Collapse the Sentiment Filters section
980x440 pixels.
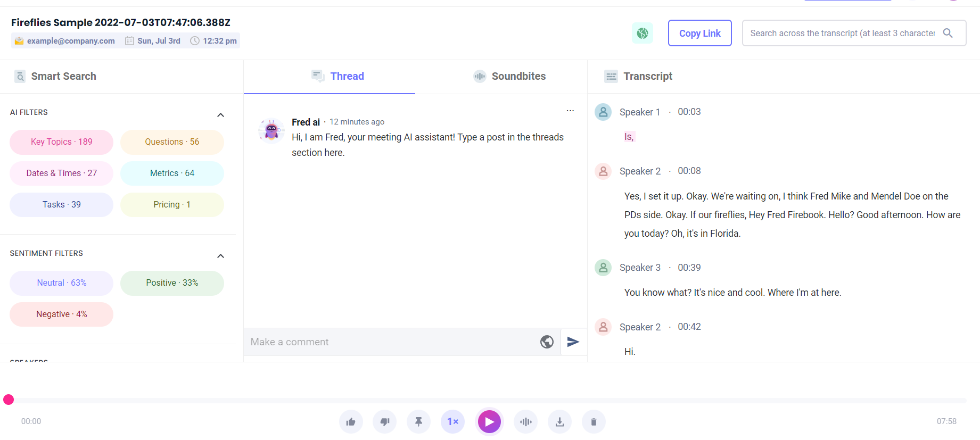(x=220, y=256)
